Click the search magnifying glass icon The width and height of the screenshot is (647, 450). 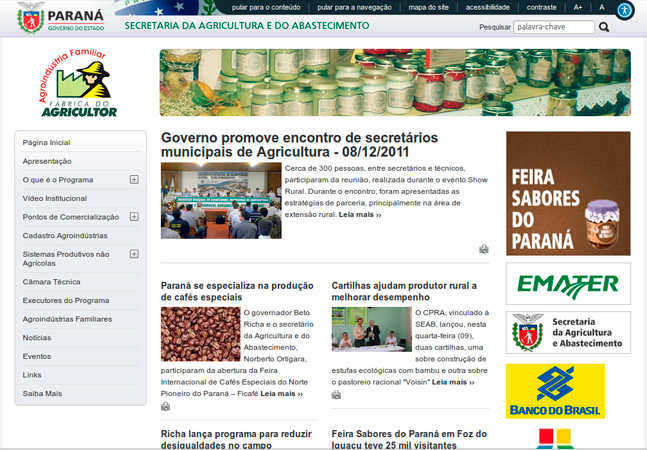point(605,28)
